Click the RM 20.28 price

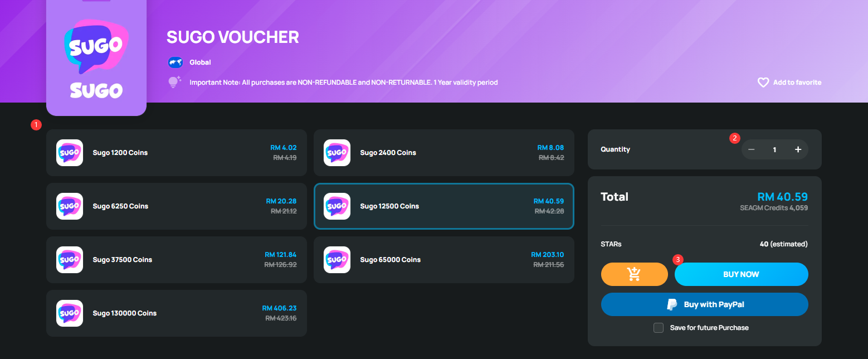[281, 201]
